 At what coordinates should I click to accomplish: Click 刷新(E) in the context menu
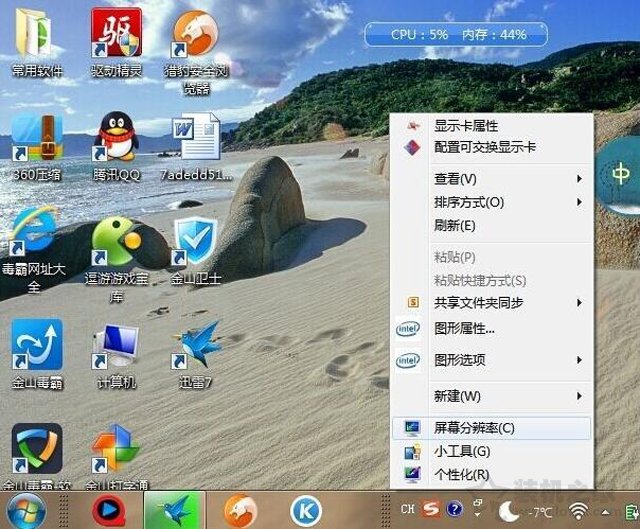(x=455, y=226)
